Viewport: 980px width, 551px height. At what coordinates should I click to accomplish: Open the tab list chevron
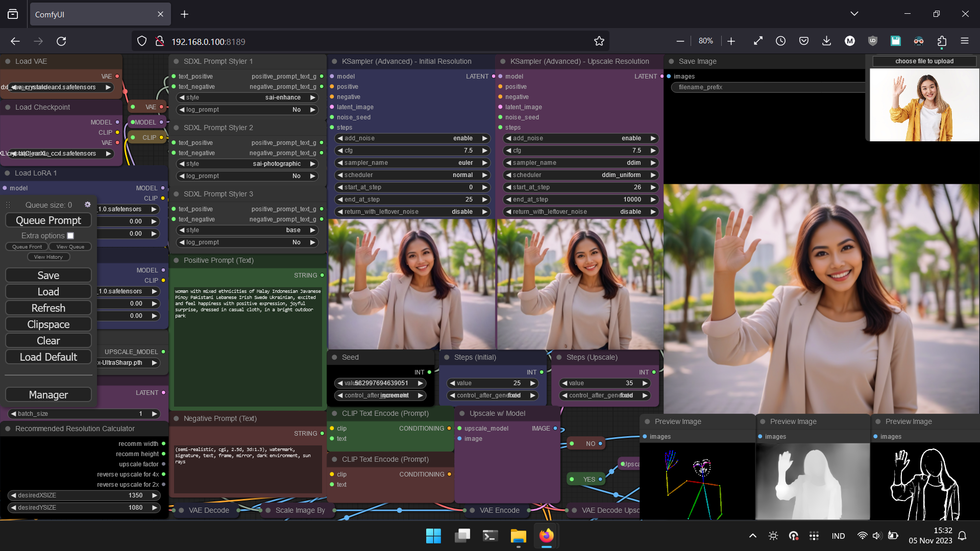click(x=854, y=14)
